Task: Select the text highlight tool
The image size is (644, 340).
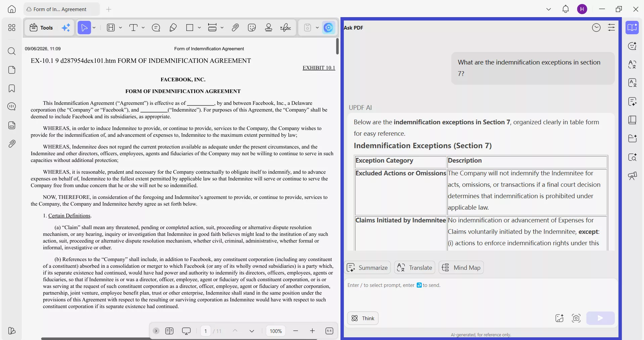Action: point(111,28)
